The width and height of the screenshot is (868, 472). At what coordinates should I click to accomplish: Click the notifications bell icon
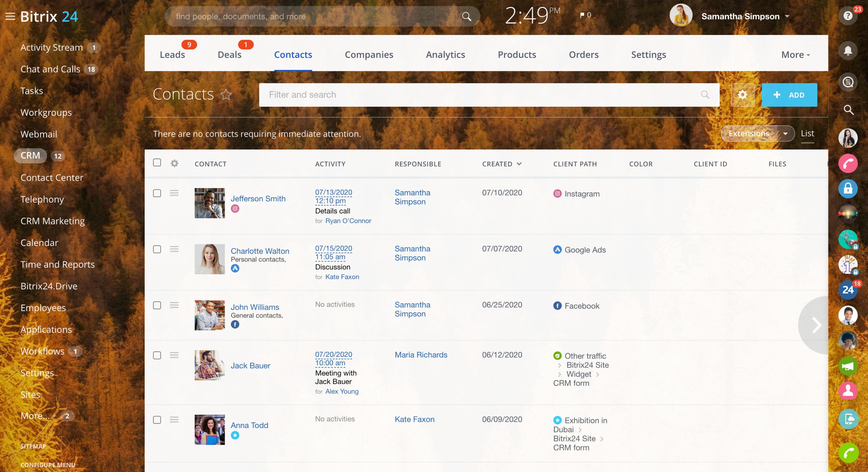[847, 51]
